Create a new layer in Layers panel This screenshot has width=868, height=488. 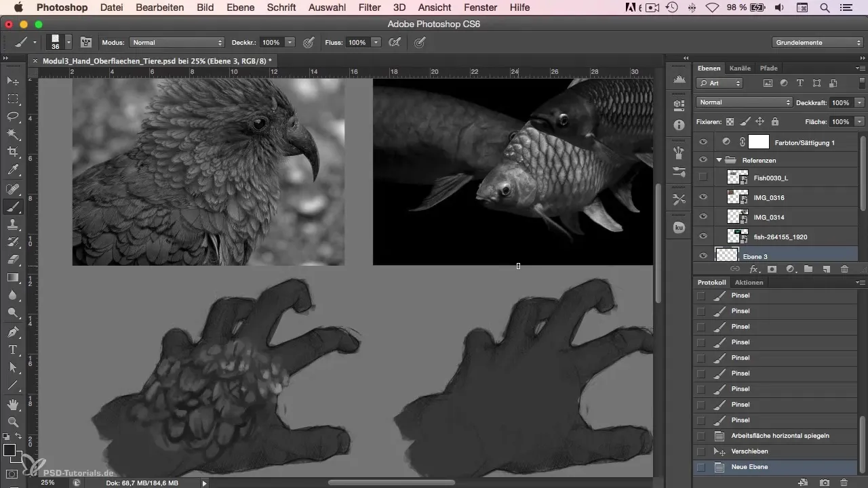coord(826,269)
